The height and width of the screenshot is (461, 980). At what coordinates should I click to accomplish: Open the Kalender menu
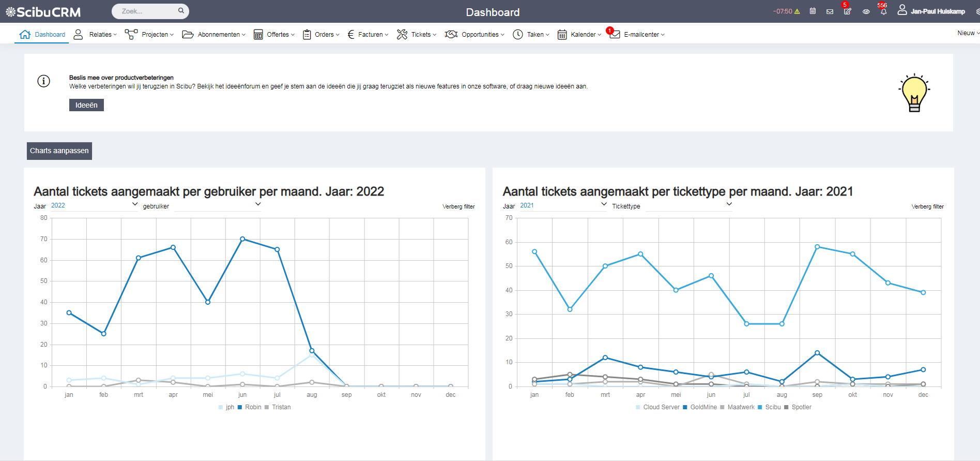[579, 34]
